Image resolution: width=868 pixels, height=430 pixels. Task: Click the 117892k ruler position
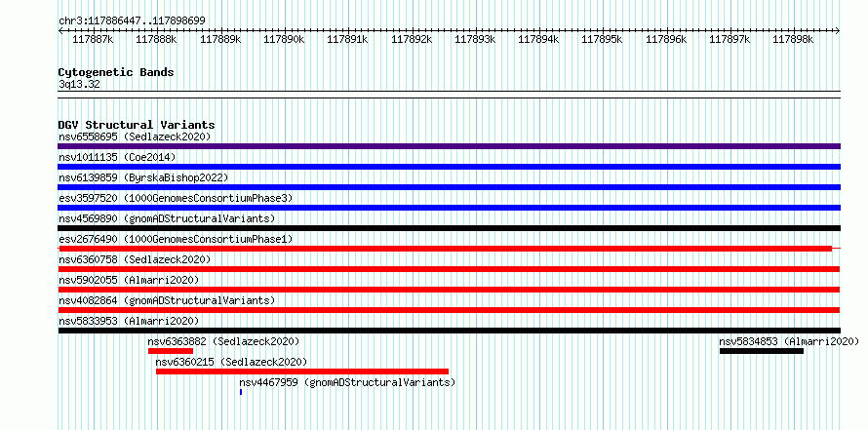click(412, 39)
